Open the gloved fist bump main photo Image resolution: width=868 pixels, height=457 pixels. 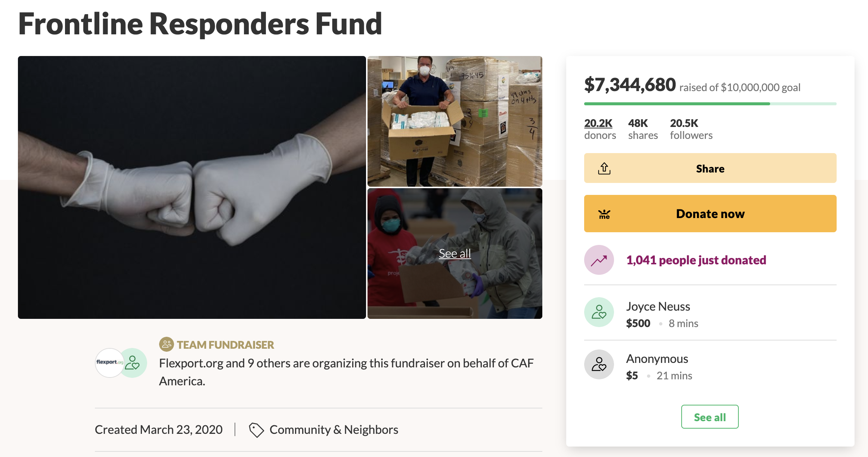tap(192, 187)
